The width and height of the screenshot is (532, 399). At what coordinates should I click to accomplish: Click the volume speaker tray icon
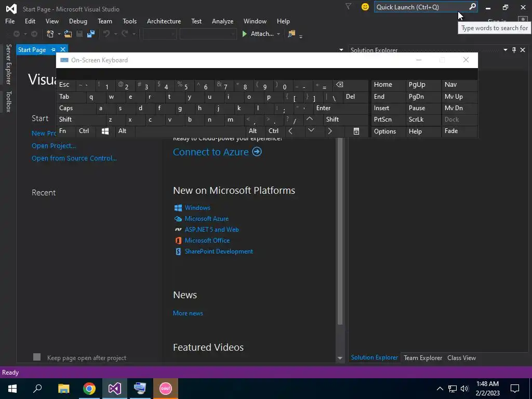[465, 389]
